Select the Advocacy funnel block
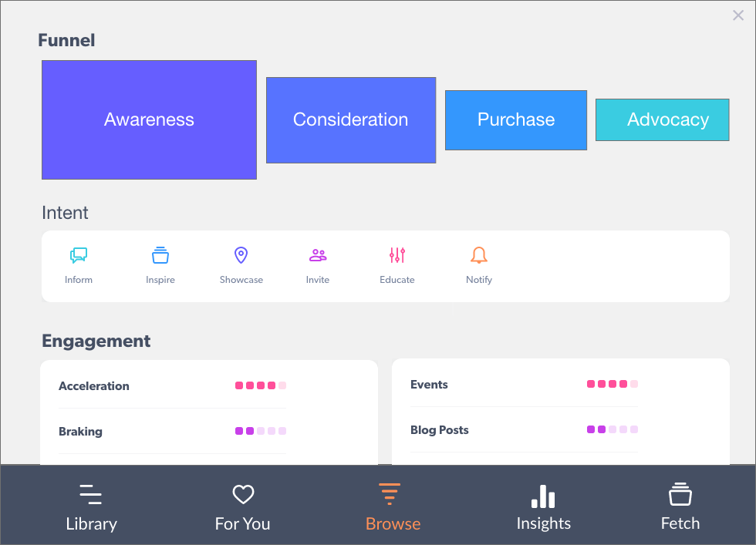 (x=662, y=119)
